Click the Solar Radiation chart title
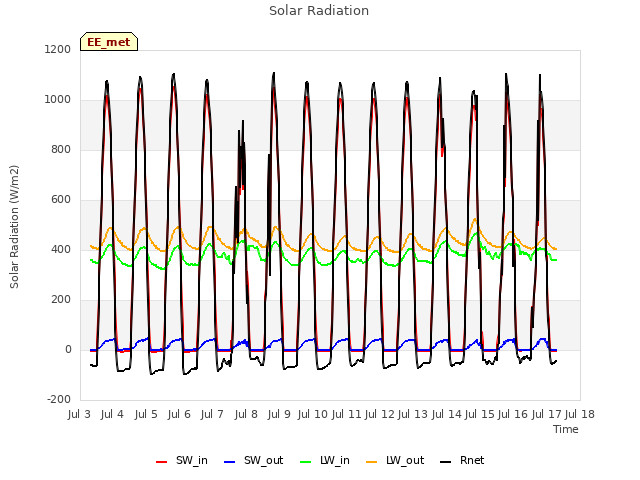This screenshot has width=640, height=480. pos(319,11)
